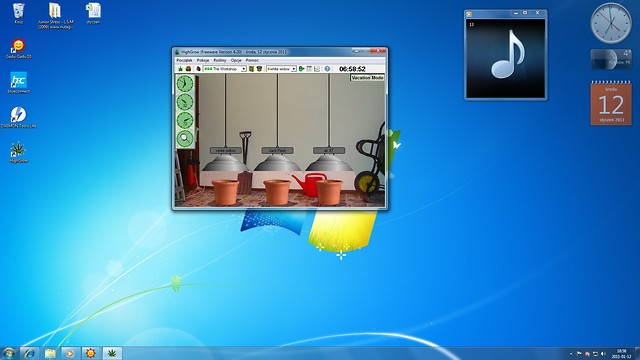This screenshot has height=360, width=640.
Task: Show hidden system tray icons arrow
Action: 571,354
